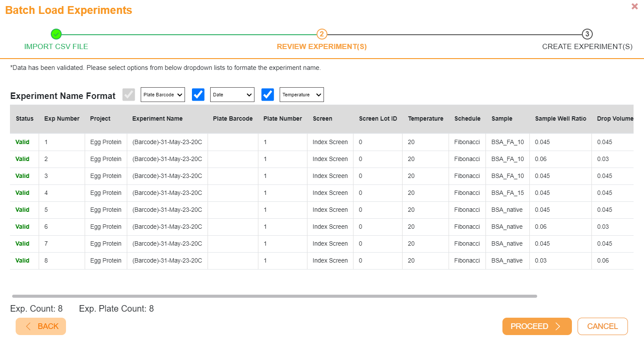Click the PROCEED button
This screenshot has height=342, width=644.
coord(537,326)
